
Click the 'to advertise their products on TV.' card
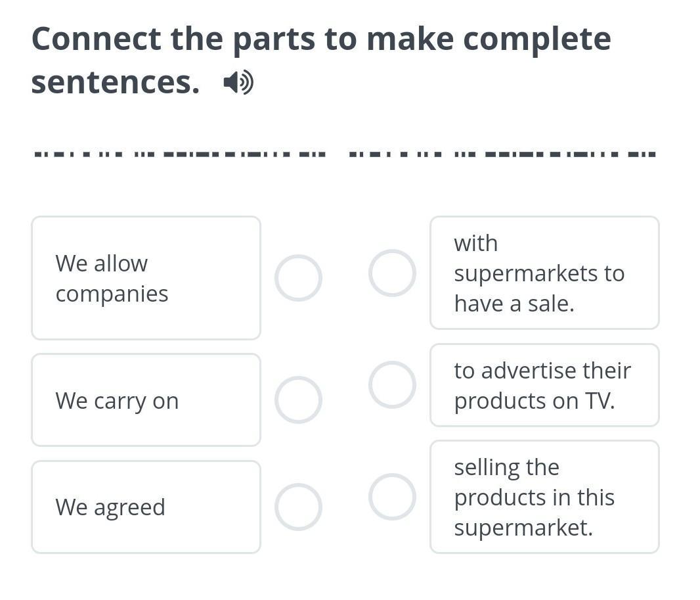pyautogui.click(x=544, y=385)
